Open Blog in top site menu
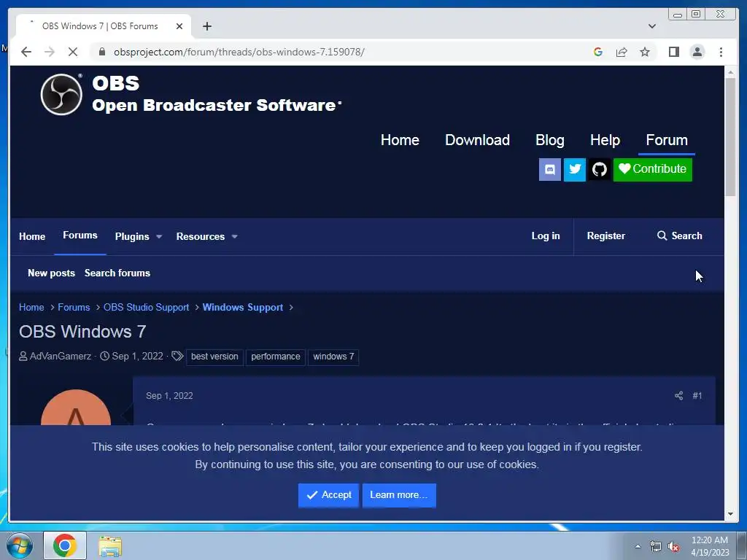The height and width of the screenshot is (560, 747). point(550,140)
